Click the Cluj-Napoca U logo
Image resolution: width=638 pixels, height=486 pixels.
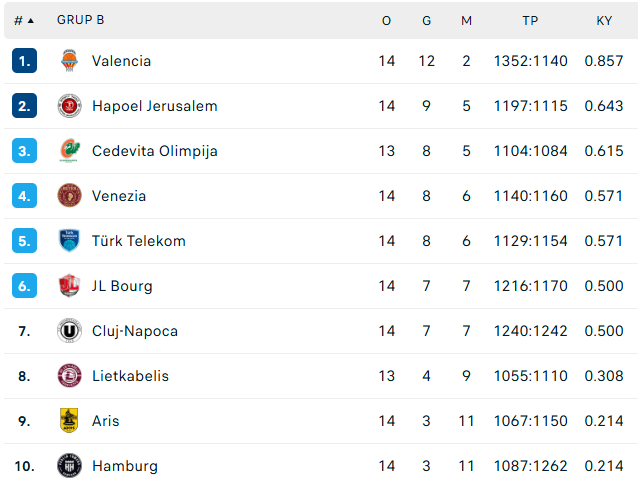[x=69, y=331]
